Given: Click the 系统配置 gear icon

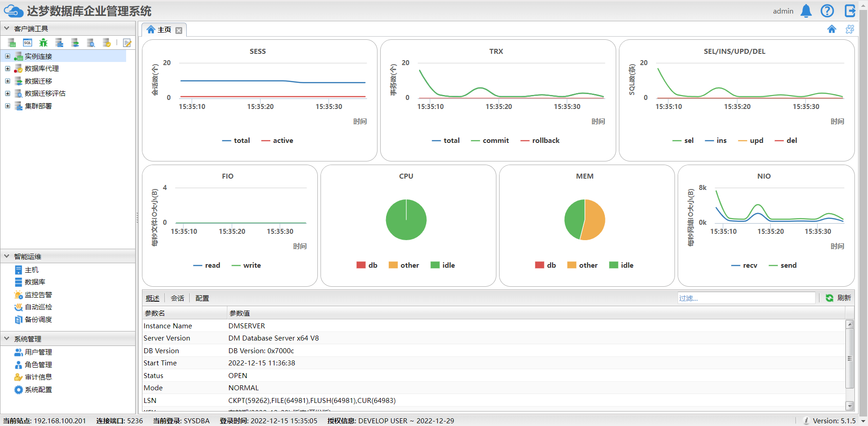Looking at the screenshot, I should click(19, 390).
